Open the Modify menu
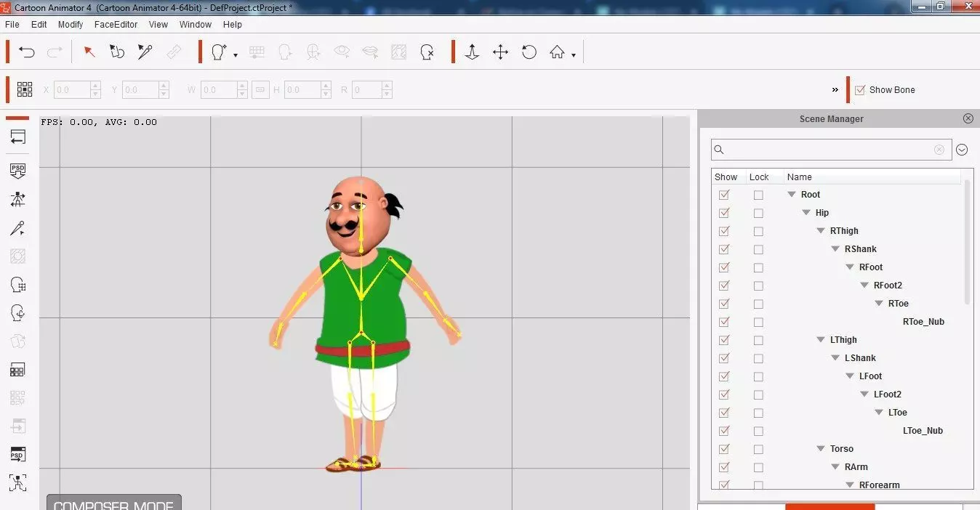 [x=71, y=24]
